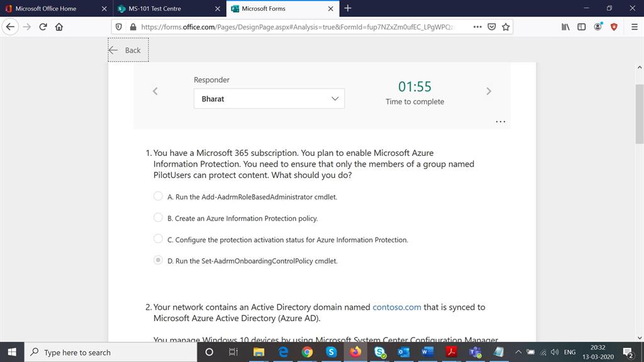Open more options ellipsis under timer
Screen dimensions: 644x362
pos(500,121)
